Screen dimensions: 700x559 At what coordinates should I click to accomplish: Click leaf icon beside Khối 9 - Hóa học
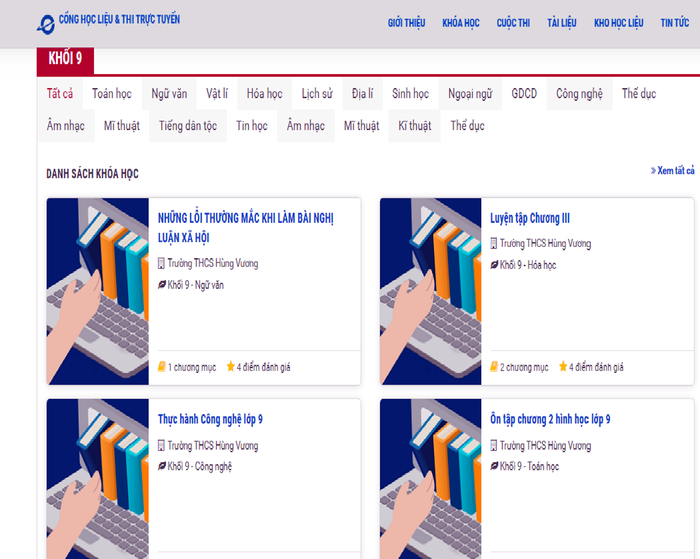click(494, 265)
